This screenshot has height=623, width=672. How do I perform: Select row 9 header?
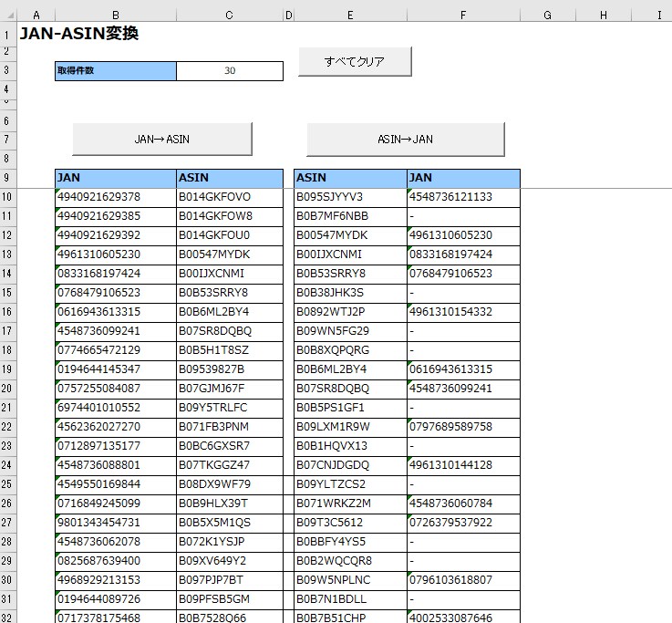click(8, 178)
